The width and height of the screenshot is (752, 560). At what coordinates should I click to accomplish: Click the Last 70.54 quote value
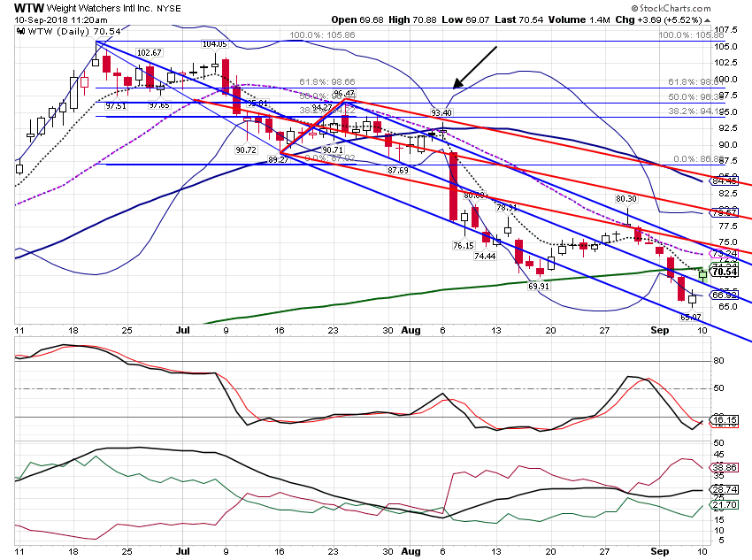519,19
